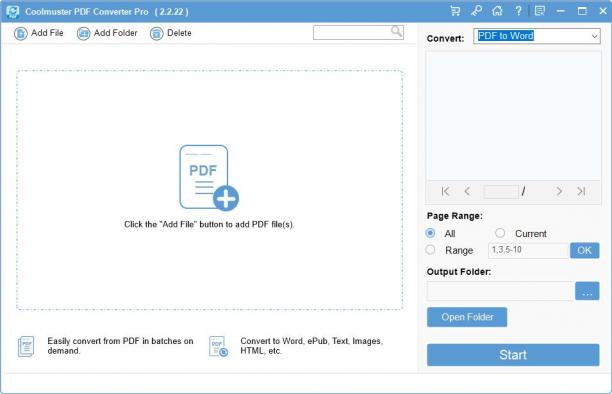The height and width of the screenshot is (394, 612).
Task: Click the "Convert:" label
Action: click(x=445, y=38)
